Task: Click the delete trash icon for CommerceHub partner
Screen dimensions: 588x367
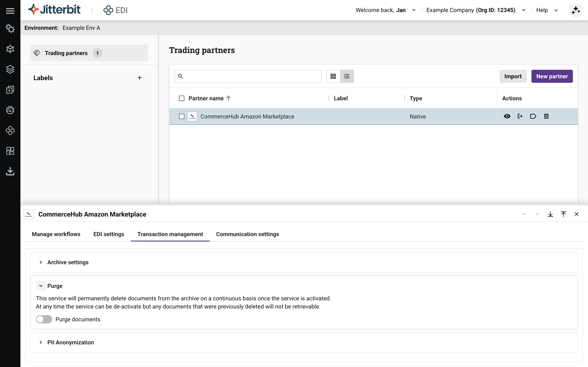Action: 546,116
